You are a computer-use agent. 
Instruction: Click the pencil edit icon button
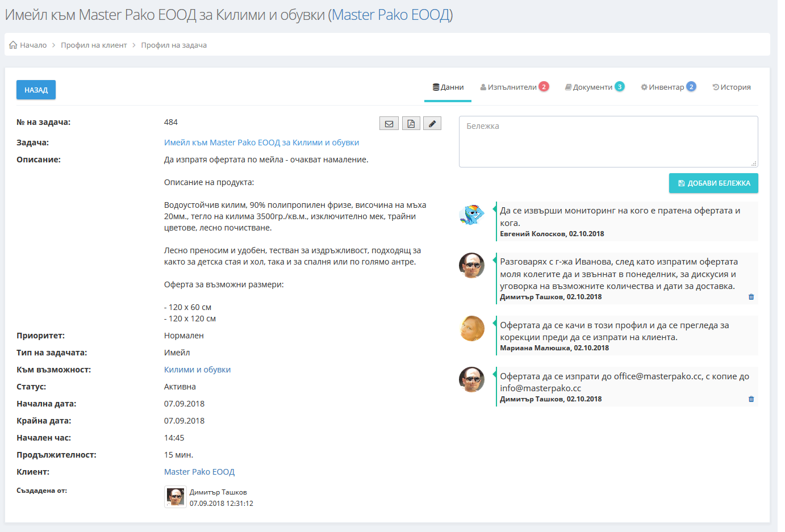[x=432, y=123]
